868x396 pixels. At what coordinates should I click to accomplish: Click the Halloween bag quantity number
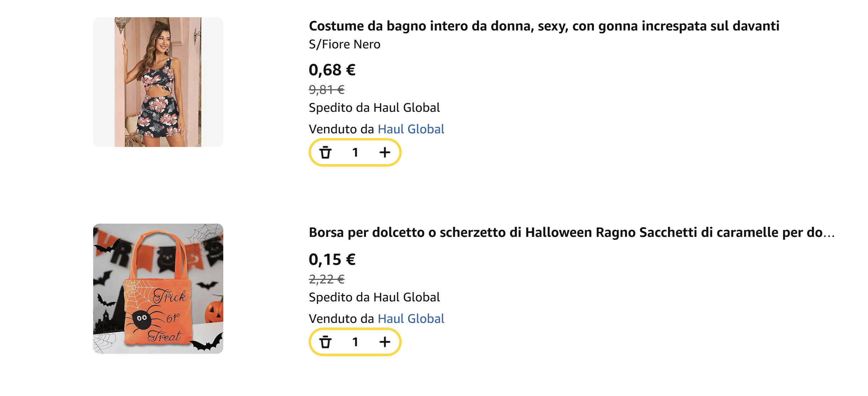coord(355,342)
